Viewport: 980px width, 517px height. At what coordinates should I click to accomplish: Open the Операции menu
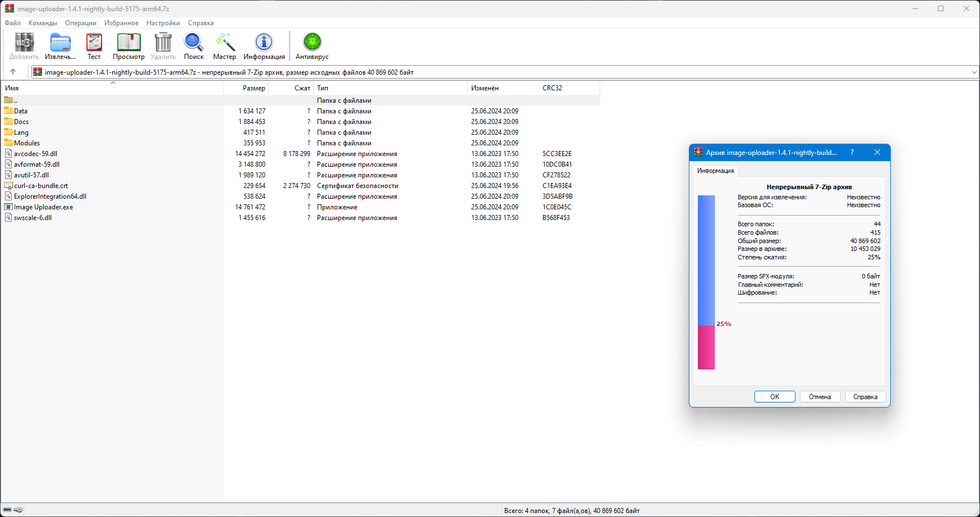click(81, 23)
